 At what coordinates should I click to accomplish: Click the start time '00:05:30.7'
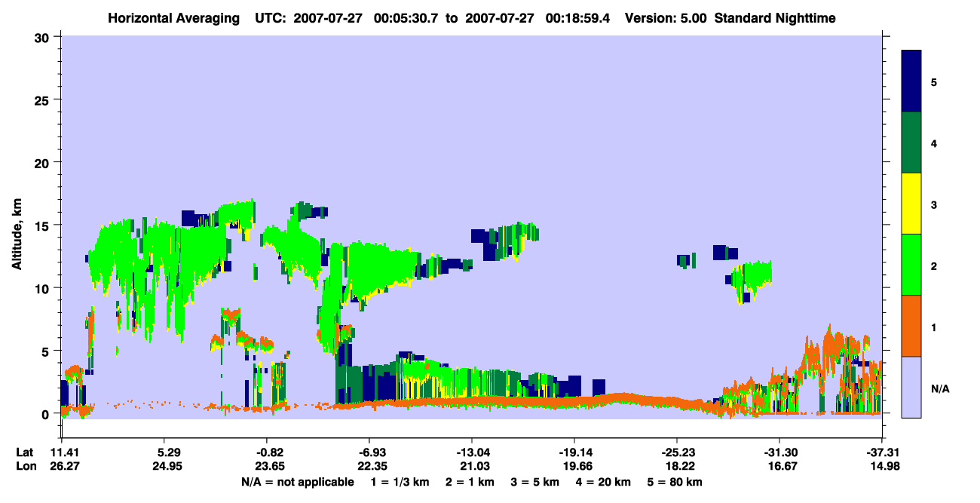[406, 17]
